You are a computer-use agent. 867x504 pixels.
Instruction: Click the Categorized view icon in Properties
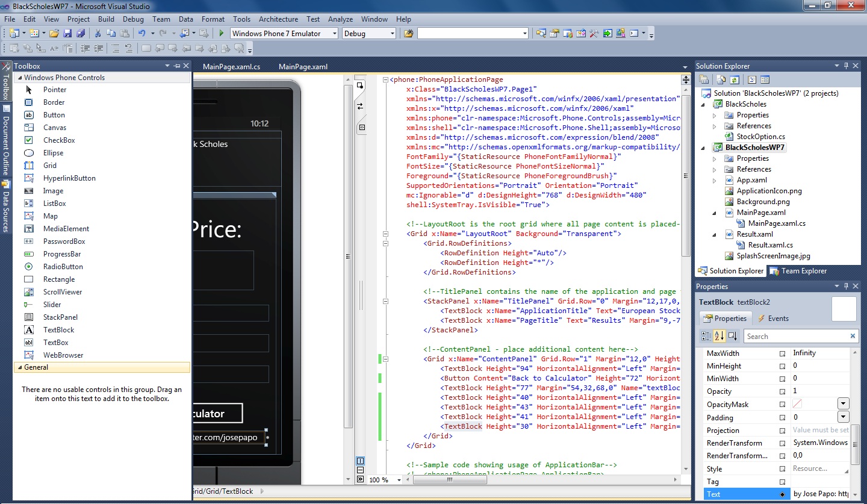pyautogui.click(x=707, y=336)
